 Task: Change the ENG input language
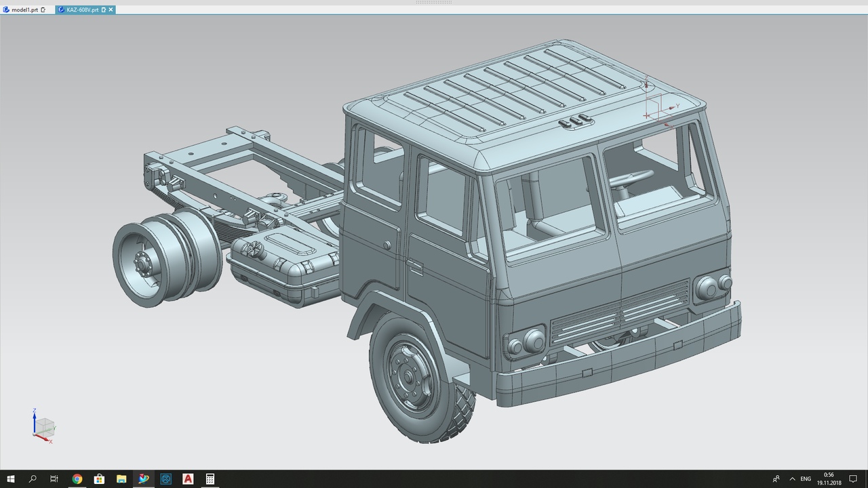tap(806, 479)
